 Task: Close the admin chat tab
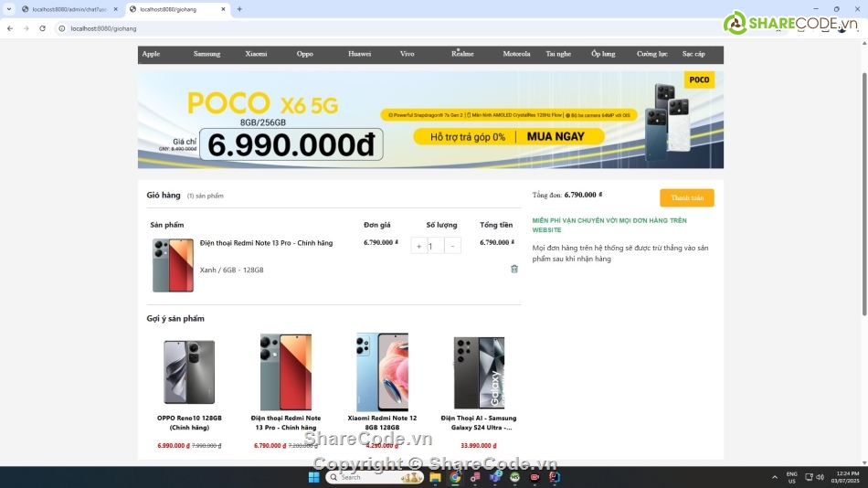(116, 9)
